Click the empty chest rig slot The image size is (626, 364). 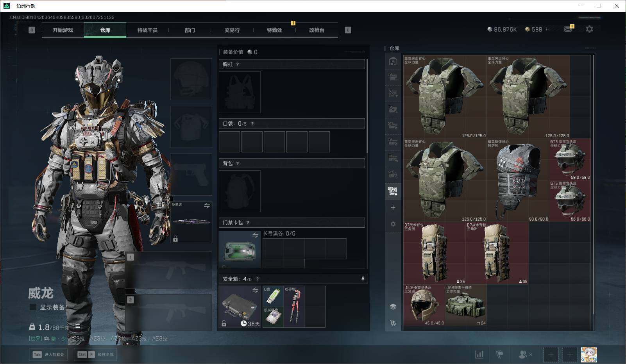click(240, 92)
